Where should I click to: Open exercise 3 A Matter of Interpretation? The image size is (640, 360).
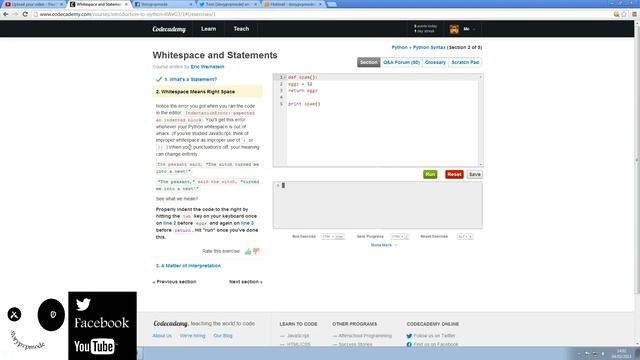[x=188, y=266]
